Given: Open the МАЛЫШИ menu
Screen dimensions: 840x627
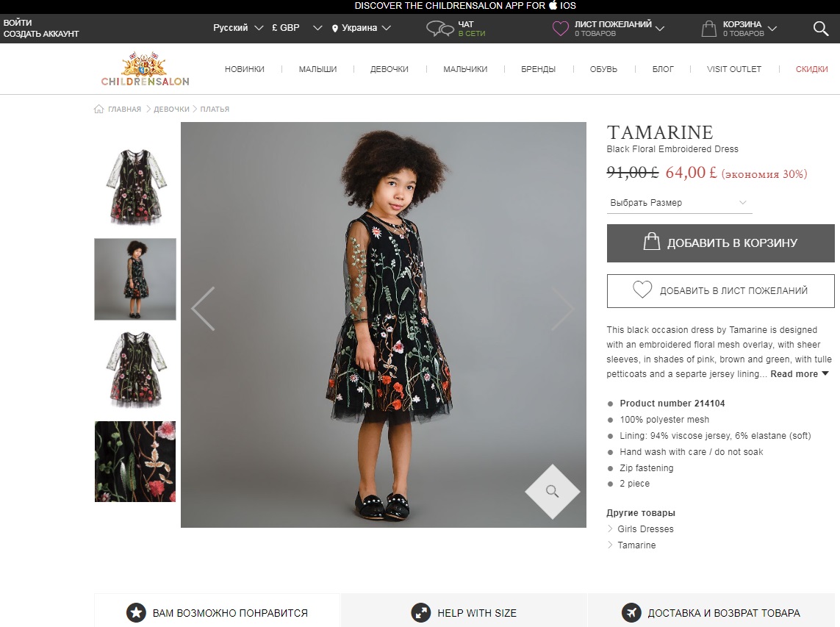Looking at the screenshot, I should point(317,69).
